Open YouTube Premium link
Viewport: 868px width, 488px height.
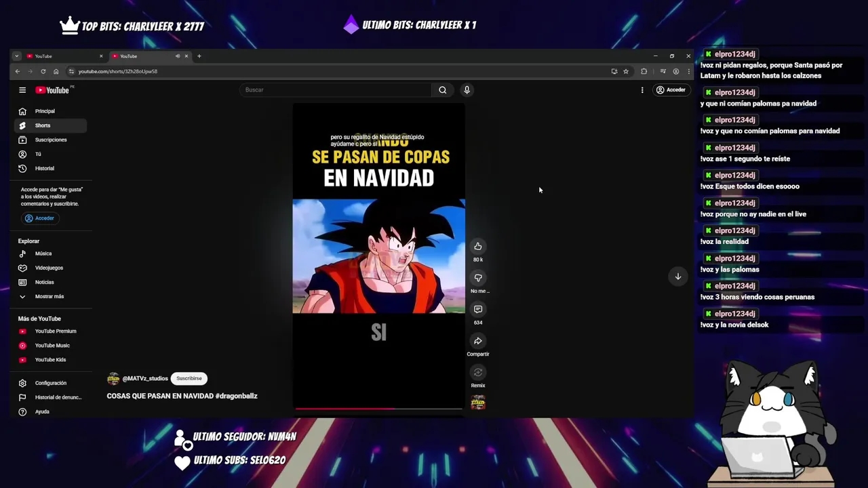[50, 331]
